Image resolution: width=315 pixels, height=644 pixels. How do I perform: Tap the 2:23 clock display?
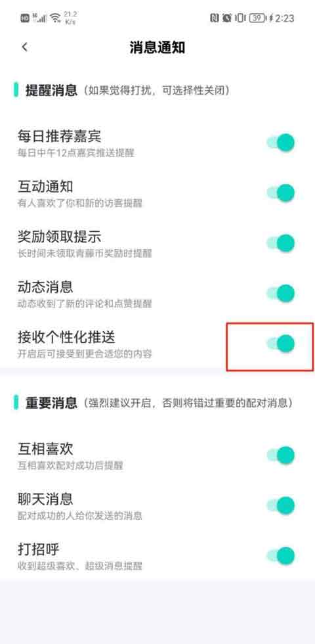285,18
